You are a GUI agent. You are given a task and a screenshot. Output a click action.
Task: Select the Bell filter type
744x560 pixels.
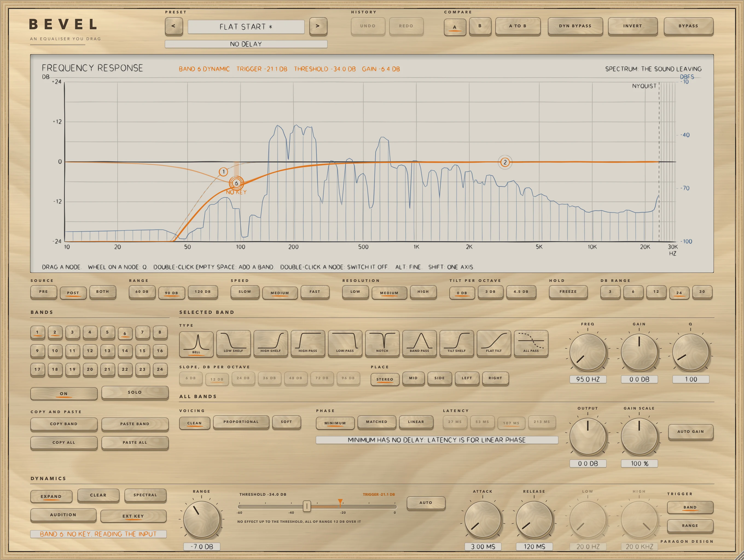tap(196, 344)
